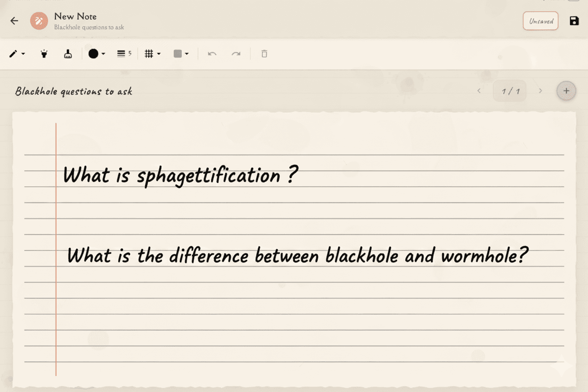Select the Pen tool
The height and width of the screenshot is (392, 588).
point(13,54)
